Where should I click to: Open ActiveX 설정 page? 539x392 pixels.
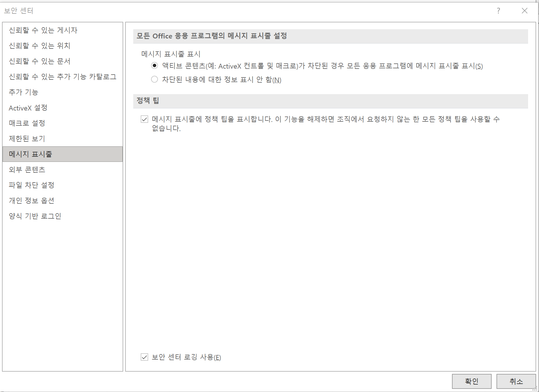63,108
